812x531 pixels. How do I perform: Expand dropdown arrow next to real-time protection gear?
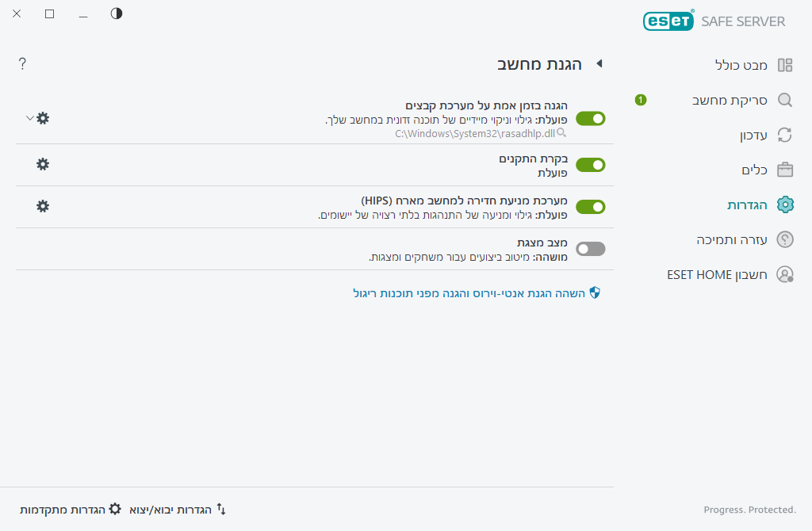tap(29, 118)
